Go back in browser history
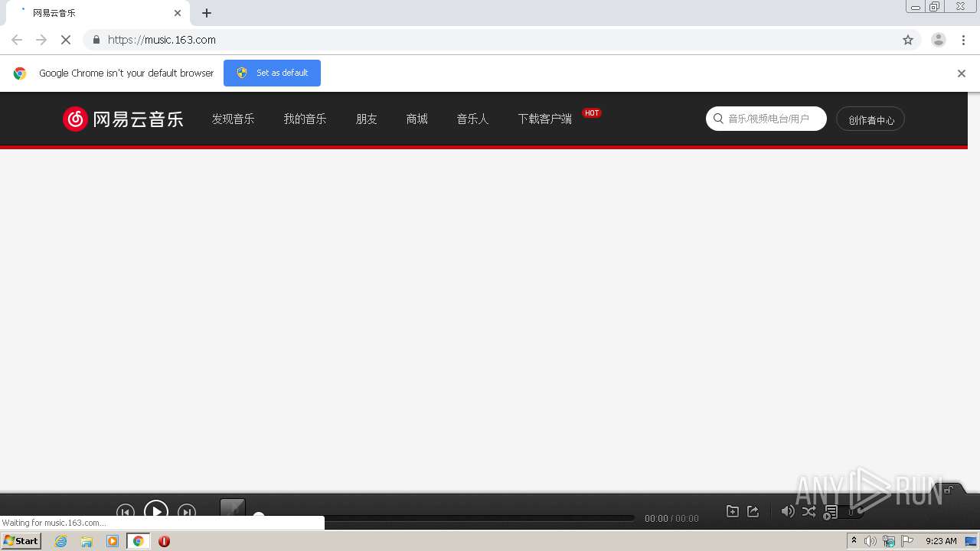This screenshot has width=980, height=551. click(17, 40)
